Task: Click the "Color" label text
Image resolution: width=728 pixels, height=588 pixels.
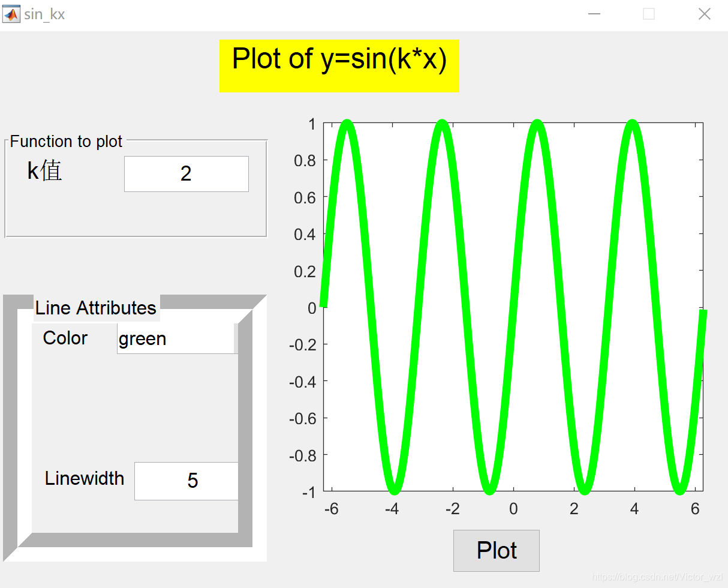Action: point(65,338)
